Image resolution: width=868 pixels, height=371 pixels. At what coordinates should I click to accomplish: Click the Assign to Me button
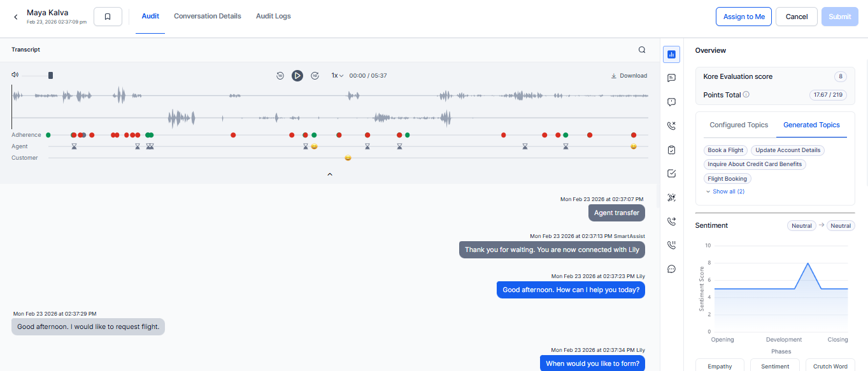click(x=744, y=17)
